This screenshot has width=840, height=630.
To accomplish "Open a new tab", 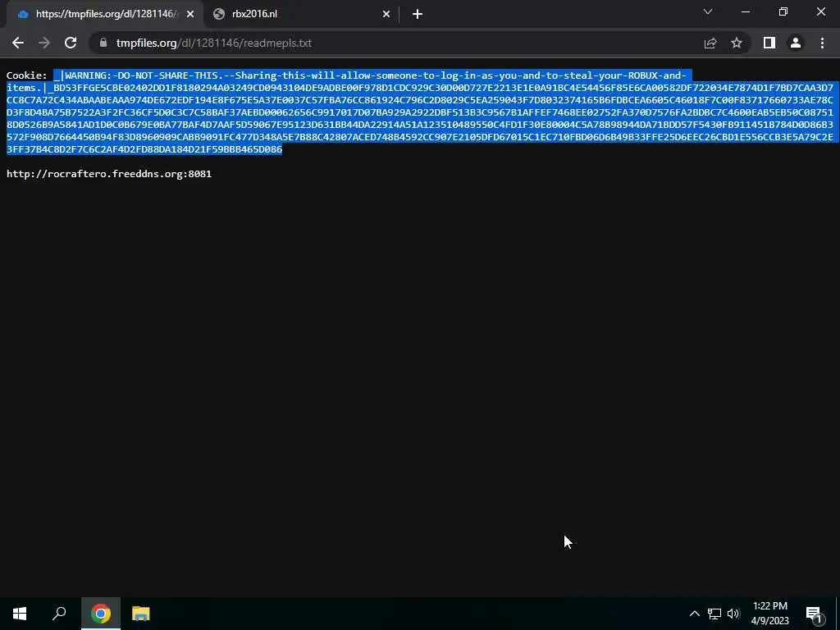I will [x=418, y=14].
